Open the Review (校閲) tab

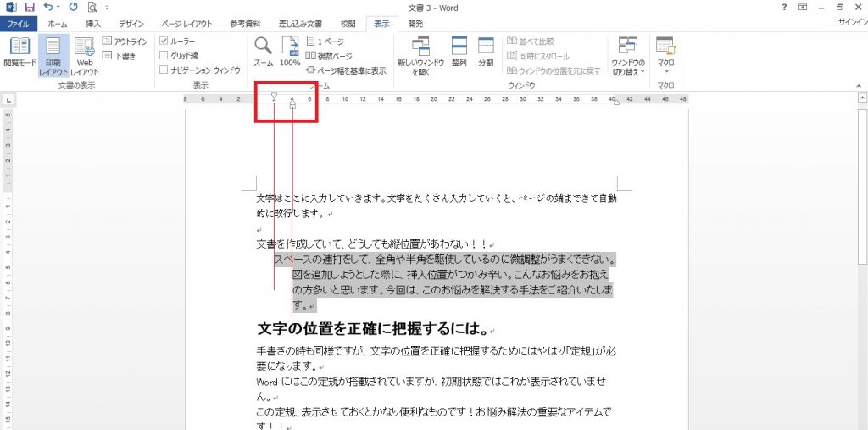click(x=348, y=24)
